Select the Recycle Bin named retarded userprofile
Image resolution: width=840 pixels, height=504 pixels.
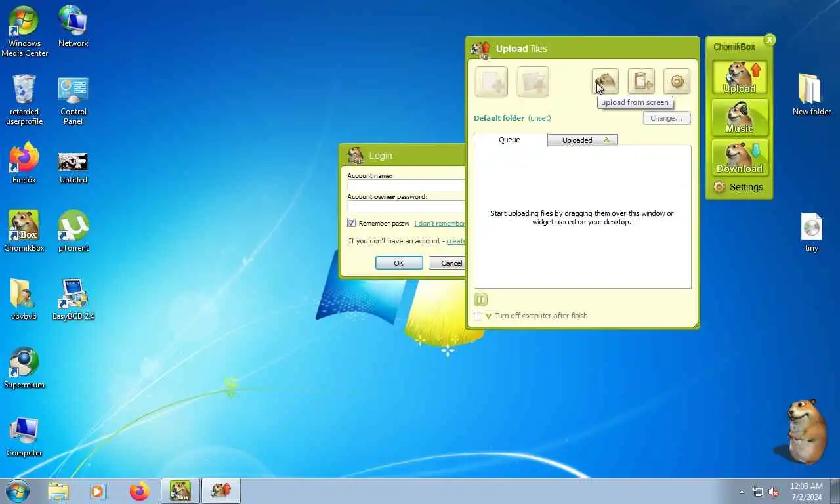(x=24, y=100)
